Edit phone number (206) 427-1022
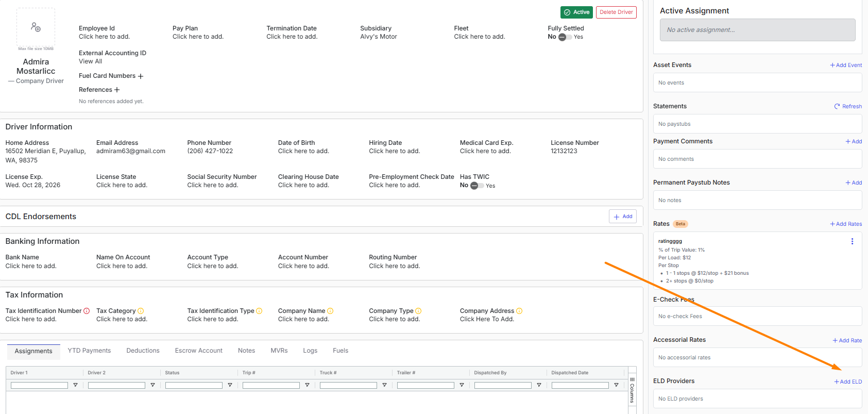Screen dimensions: 868x414 [210, 151]
